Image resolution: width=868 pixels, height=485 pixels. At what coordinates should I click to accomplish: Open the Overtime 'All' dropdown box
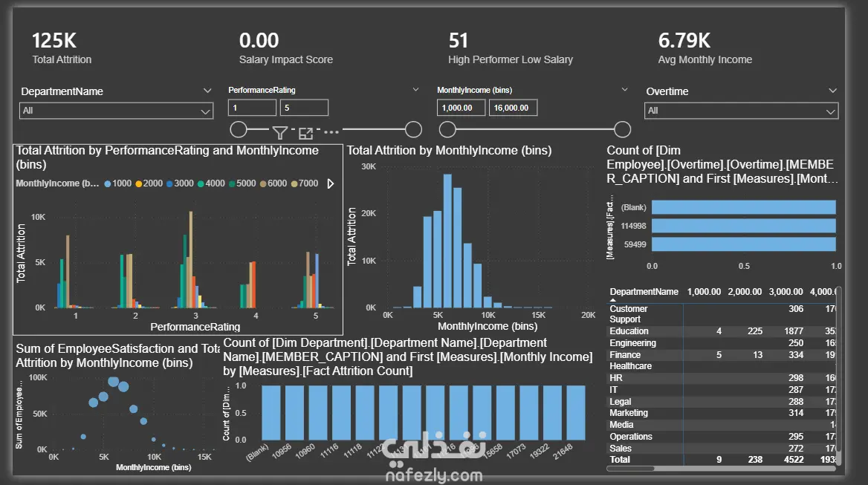pyautogui.click(x=741, y=111)
